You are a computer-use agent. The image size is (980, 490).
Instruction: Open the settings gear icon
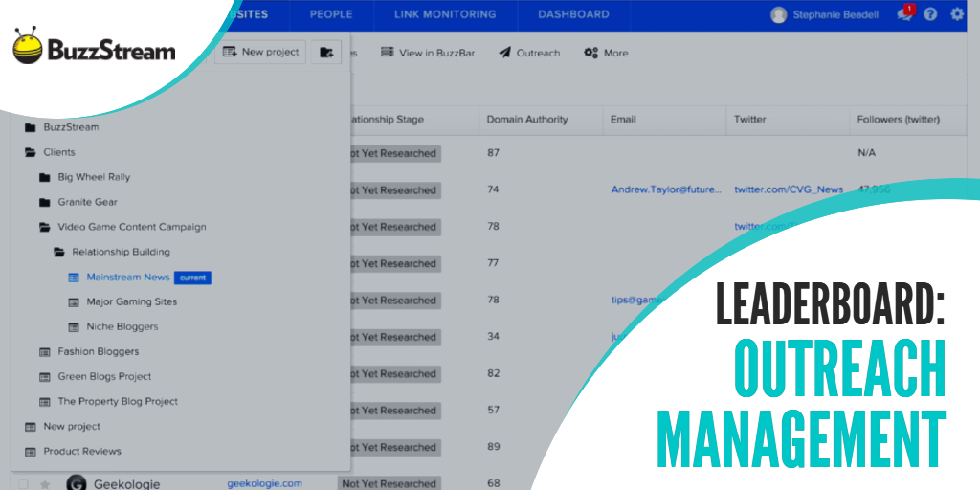[957, 14]
